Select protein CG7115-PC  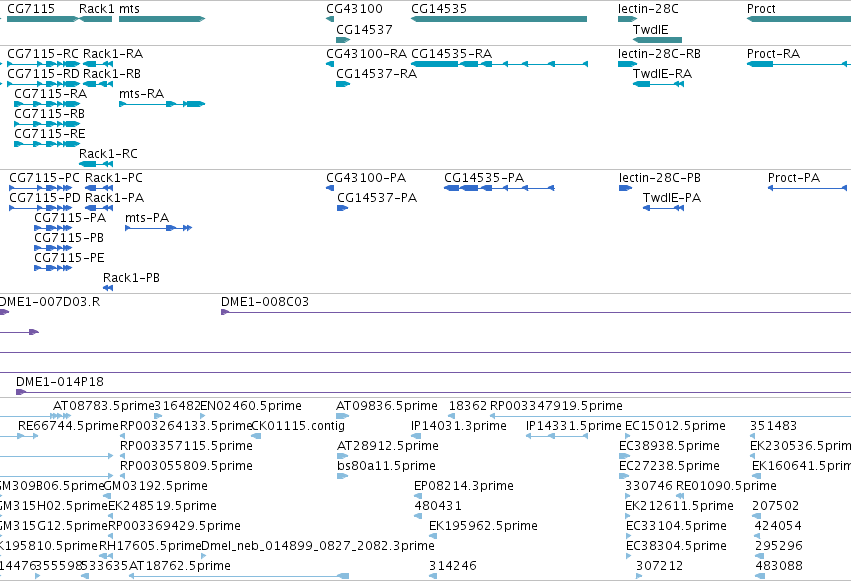click(41, 188)
